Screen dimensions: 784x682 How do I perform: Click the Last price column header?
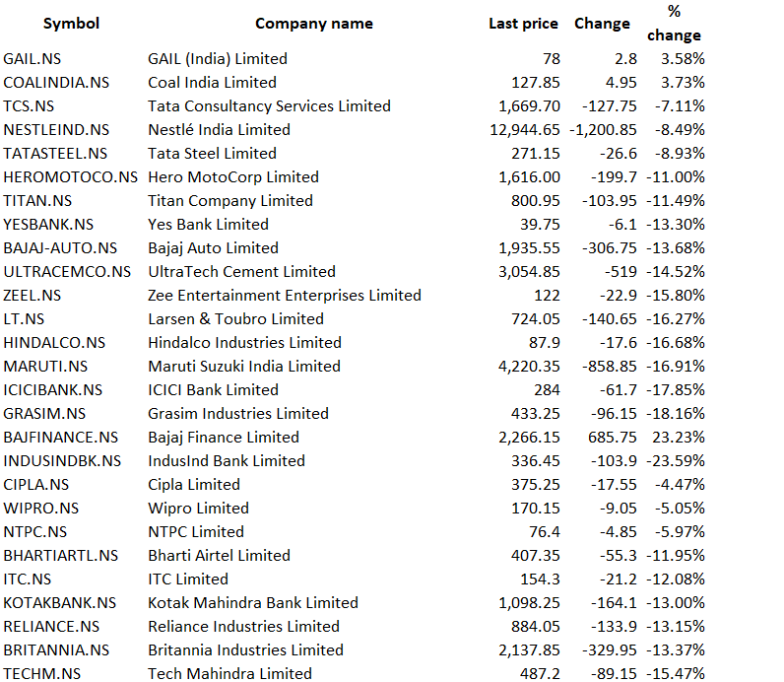click(x=523, y=24)
